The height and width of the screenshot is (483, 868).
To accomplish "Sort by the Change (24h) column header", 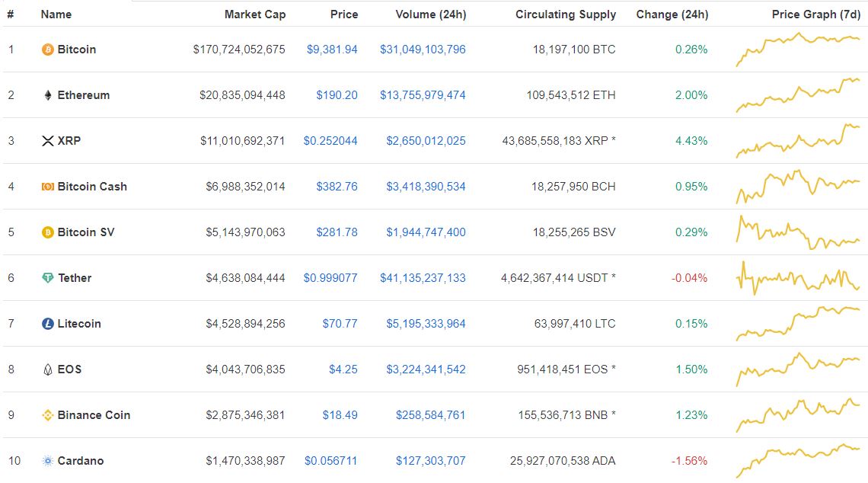I will (x=672, y=14).
